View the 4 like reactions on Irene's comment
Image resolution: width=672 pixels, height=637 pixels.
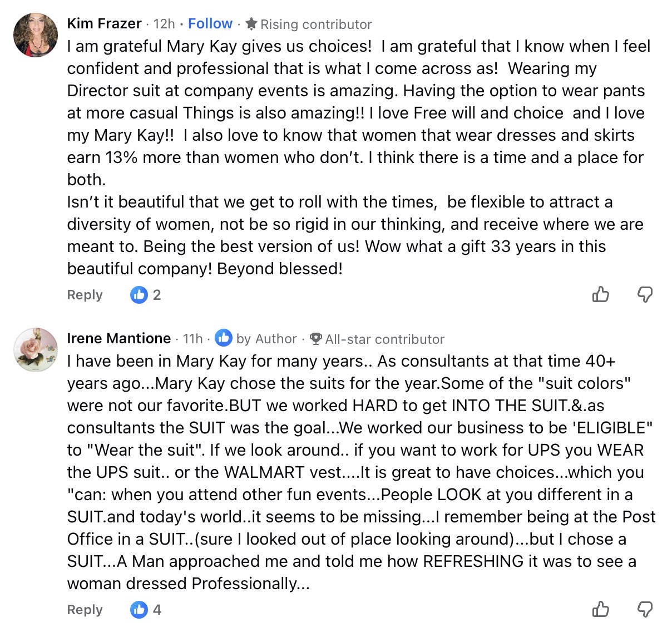[146, 610]
